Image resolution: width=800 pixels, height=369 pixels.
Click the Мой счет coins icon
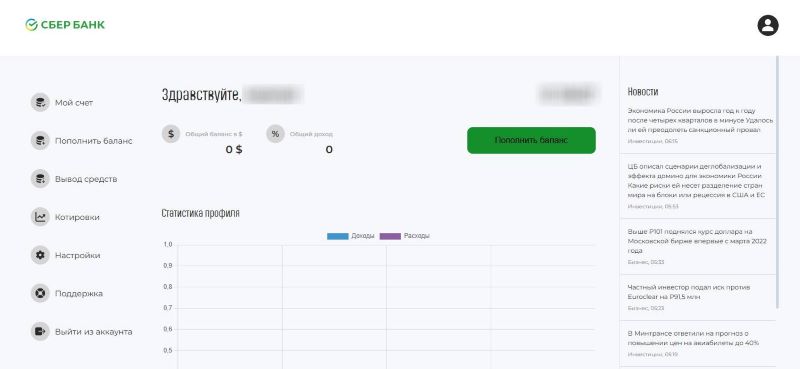tap(40, 102)
